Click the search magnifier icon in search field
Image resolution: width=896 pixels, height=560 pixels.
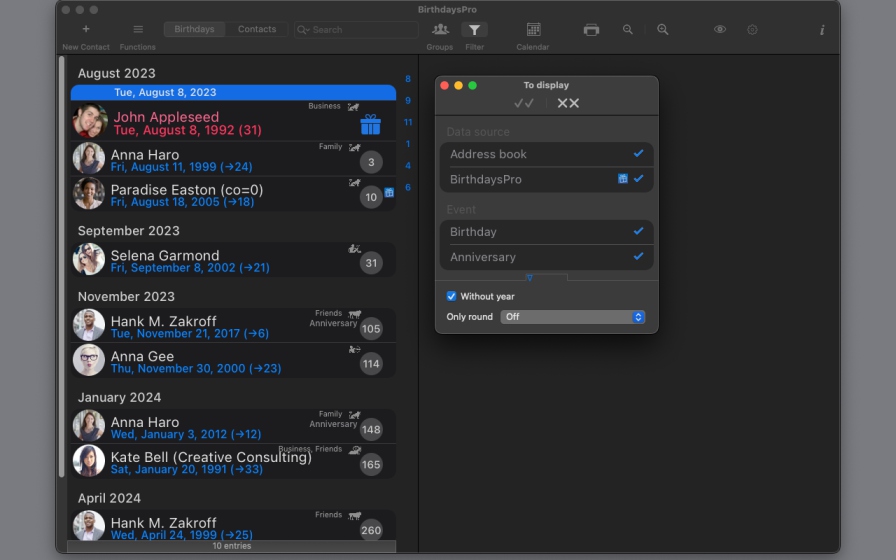coord(303,30)
